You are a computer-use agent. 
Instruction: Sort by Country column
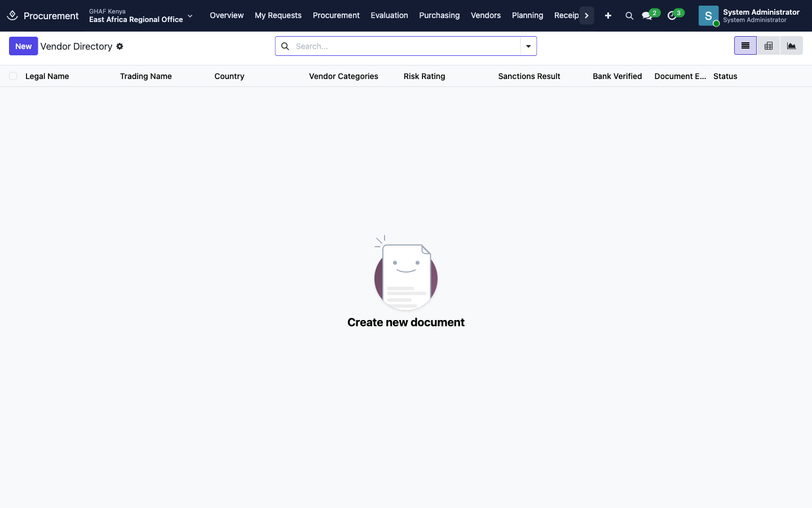coord(230,76)
